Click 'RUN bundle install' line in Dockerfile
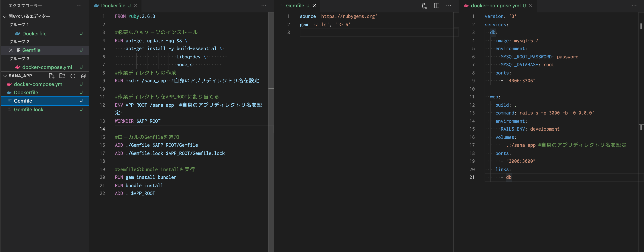The height and width of the screenshot is (252, 644). coord(139,185)
